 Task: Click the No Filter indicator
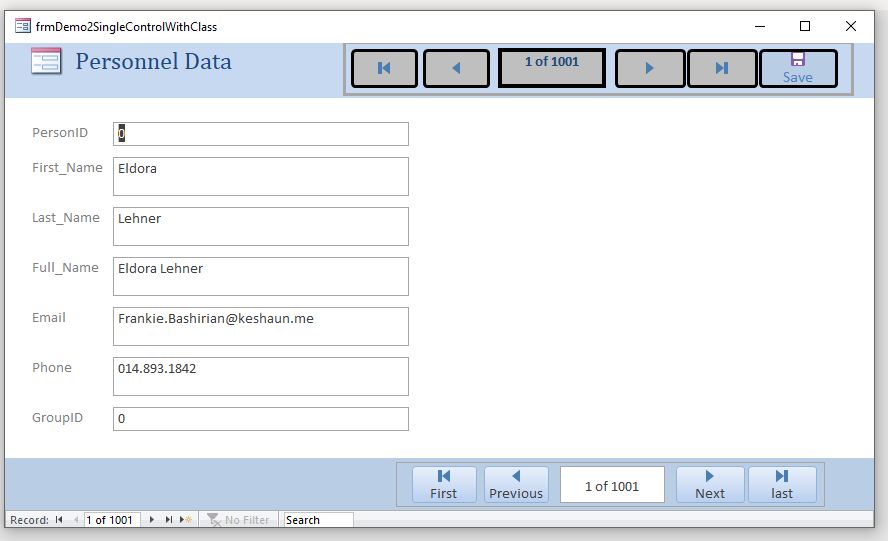[x=238, y=519]
